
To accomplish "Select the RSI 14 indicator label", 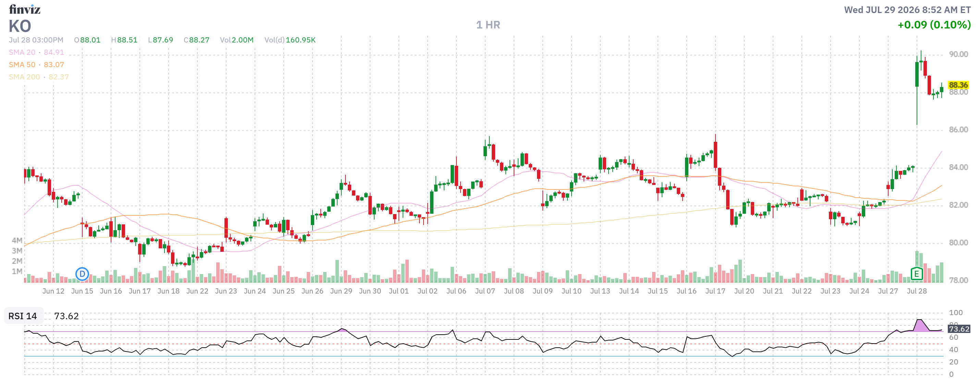I will (23, 316).
